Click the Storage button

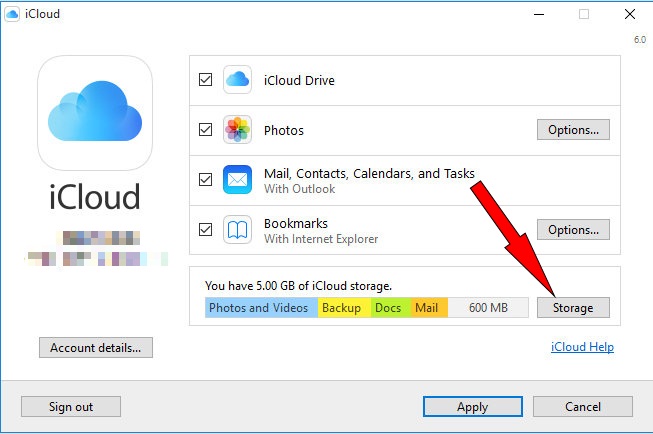coord(573,308)
